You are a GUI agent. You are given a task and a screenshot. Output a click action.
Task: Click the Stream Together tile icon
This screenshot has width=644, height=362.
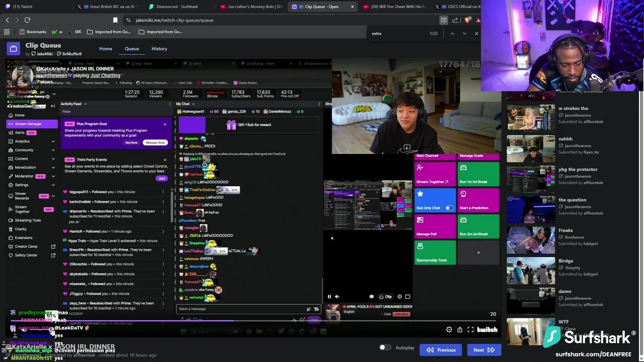(x=420, y=168)
